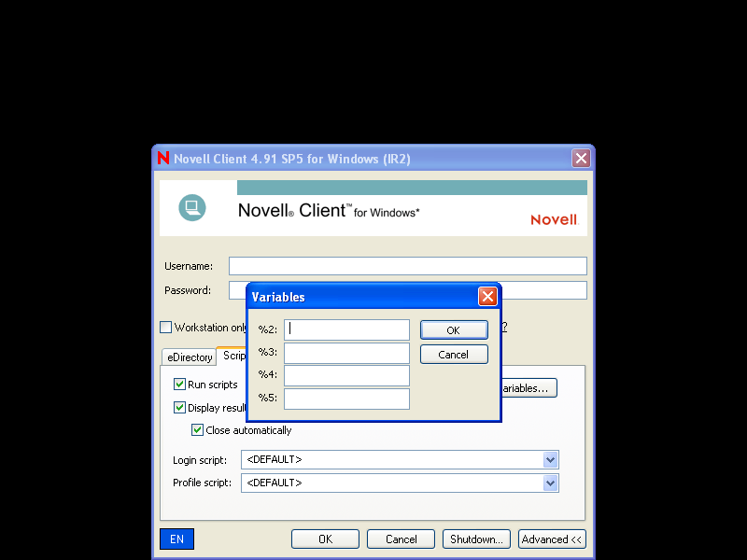
Task: Confirm the Variables dialog with OK
Action: pos(454,330)
